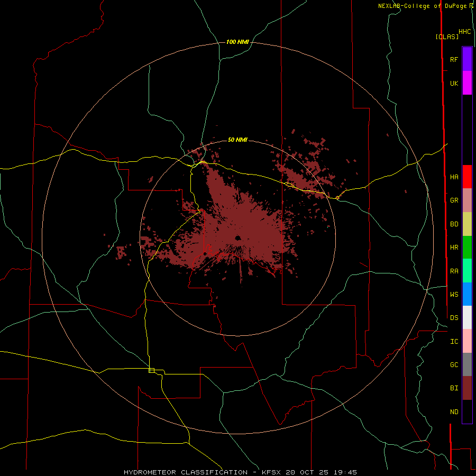476x476 pixels.
Task: Click the HA legend label
Action: coord(454,177)
